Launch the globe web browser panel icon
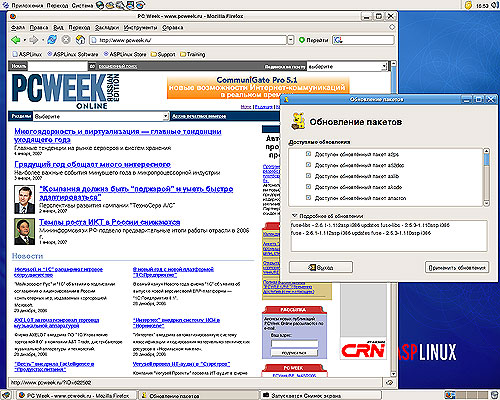500x400 pixels. (100, 5)
